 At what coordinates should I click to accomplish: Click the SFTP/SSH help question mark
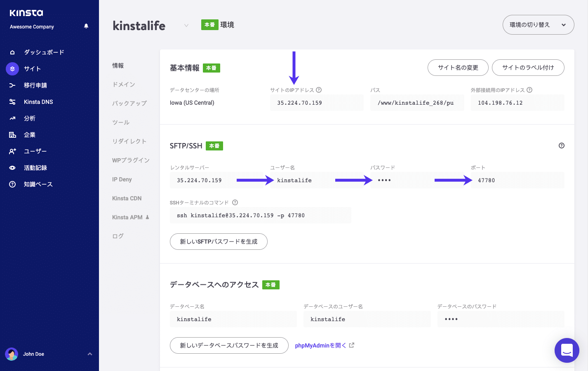[561, 145]
